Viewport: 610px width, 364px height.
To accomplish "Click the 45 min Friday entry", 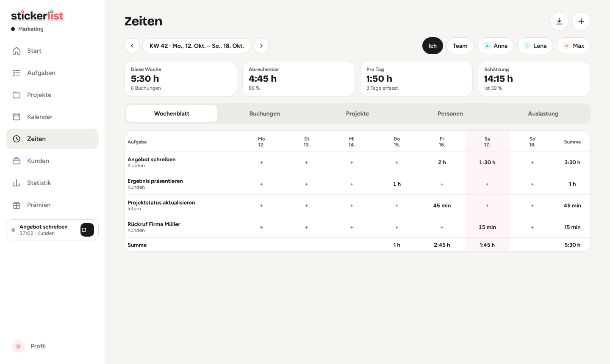I will (x=442, y=206).
